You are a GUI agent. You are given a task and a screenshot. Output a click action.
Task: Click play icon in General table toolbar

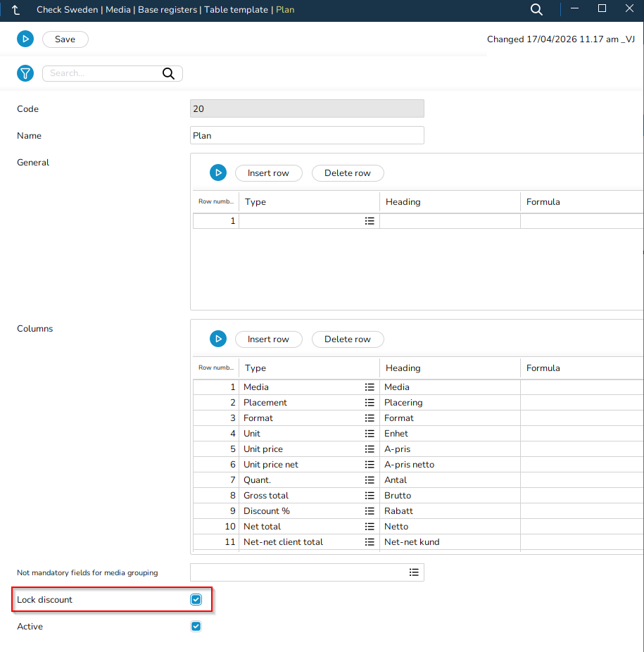click(x=218, y=173)
